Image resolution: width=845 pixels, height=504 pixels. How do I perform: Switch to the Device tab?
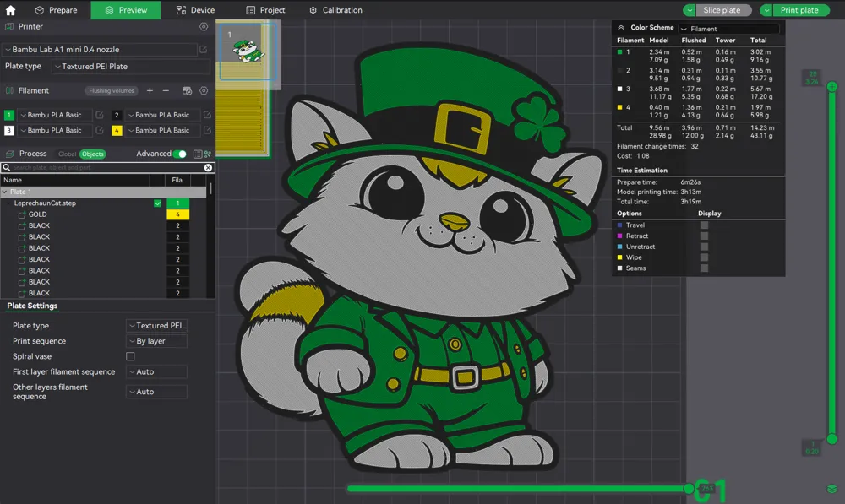click(x=195, y=9)
